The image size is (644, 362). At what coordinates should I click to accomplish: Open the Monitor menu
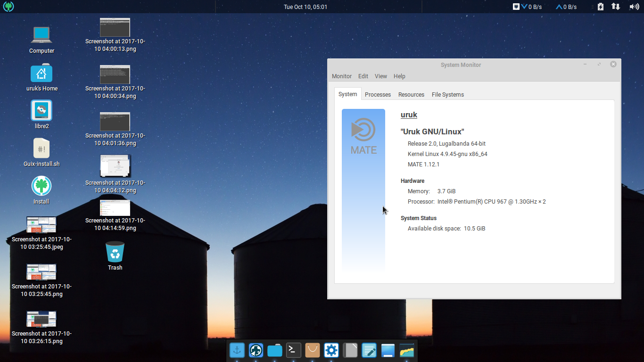click(341, 76)
